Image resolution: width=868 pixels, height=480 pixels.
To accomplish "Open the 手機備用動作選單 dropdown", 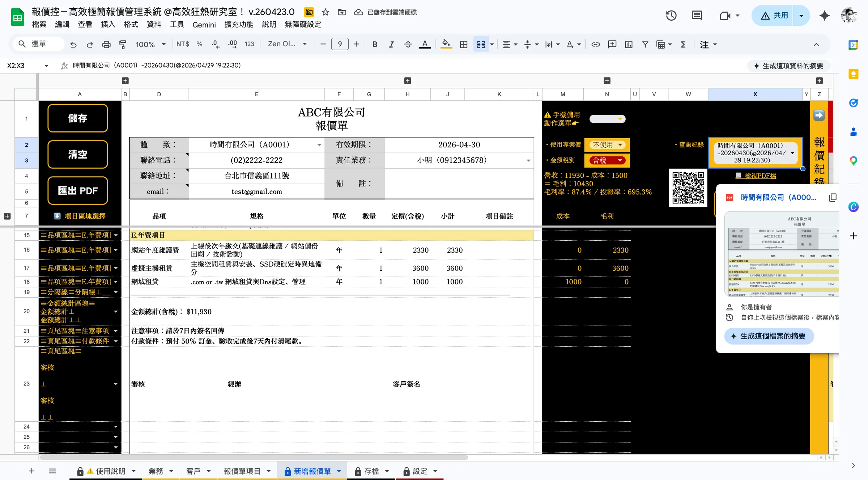I will [x=607, y=119].
